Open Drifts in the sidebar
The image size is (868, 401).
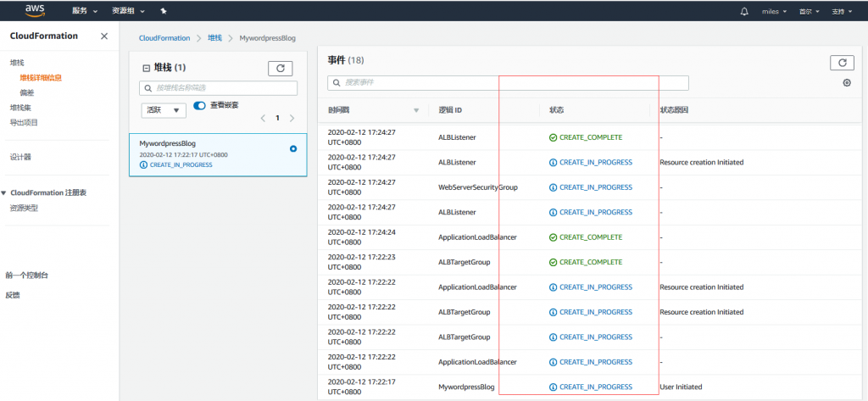[27, 93]
